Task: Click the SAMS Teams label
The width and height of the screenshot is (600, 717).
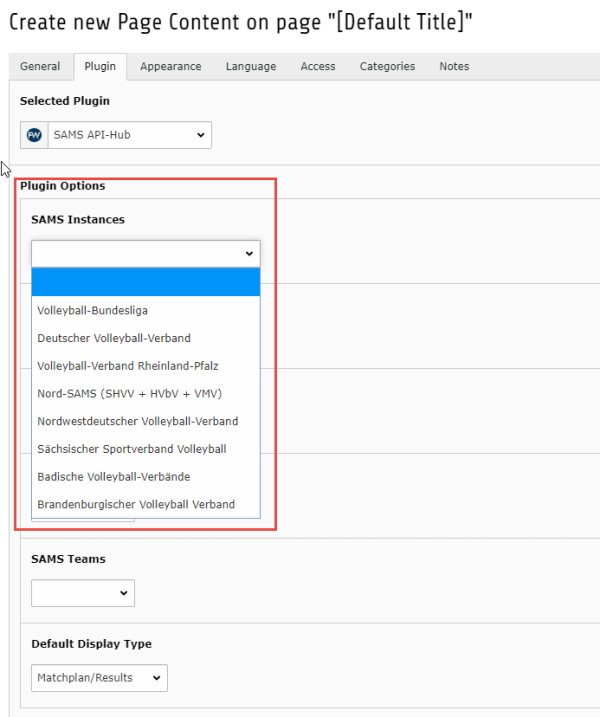Action: pyautogui.click(x=68, y=559)
